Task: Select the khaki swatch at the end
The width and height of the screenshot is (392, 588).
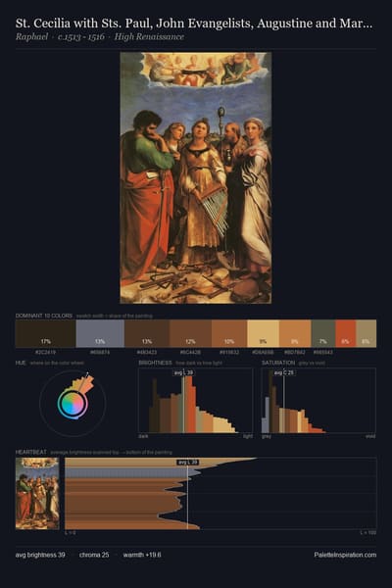Action: [x=366, y=333]
